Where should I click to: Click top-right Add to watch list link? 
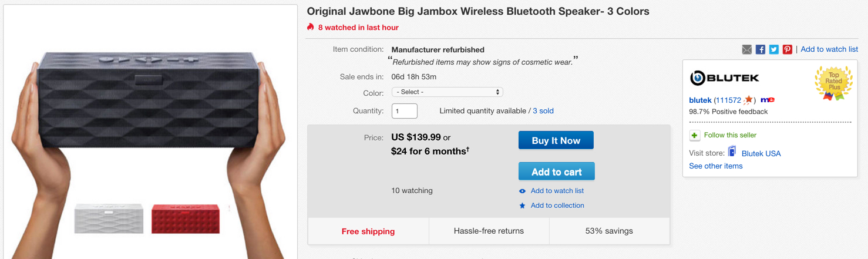pyautogui.click(x=829, y=49)
